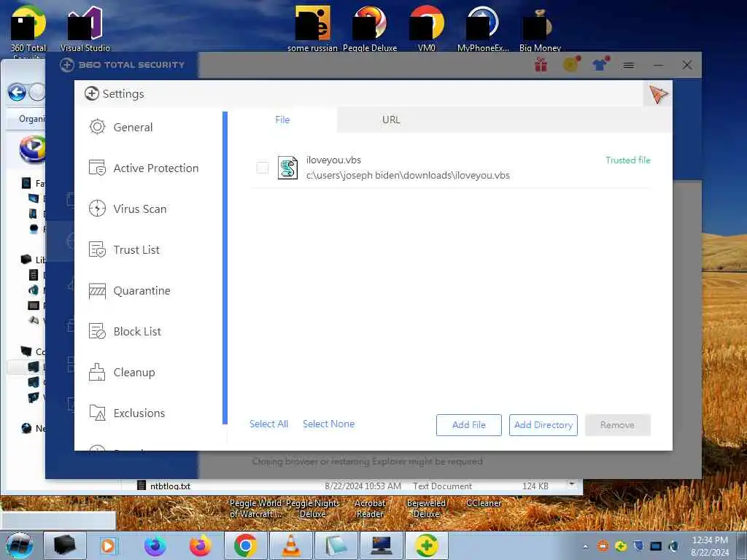Open Cleanup settings section
The width and height of the screenshot is (747, 560).
pyautogui.click(x=122, y=373)
